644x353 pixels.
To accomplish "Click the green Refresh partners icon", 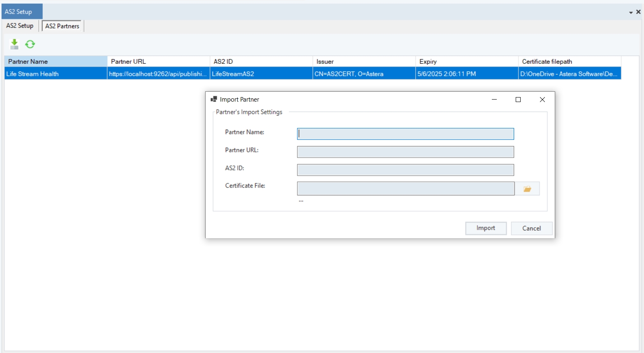I will point(30,44).
